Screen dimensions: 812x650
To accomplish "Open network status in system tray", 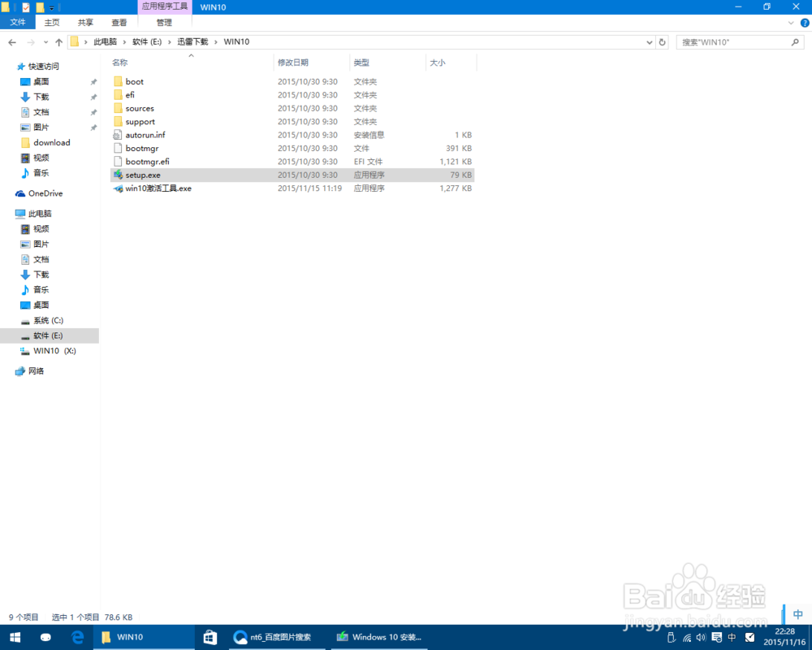I will point(687,638).
